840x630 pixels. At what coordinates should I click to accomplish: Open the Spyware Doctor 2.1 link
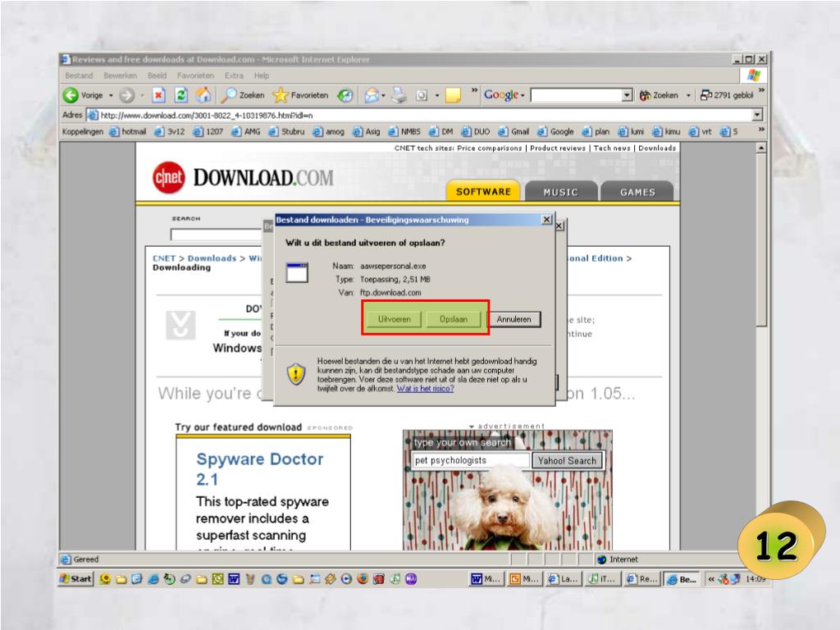260,468
